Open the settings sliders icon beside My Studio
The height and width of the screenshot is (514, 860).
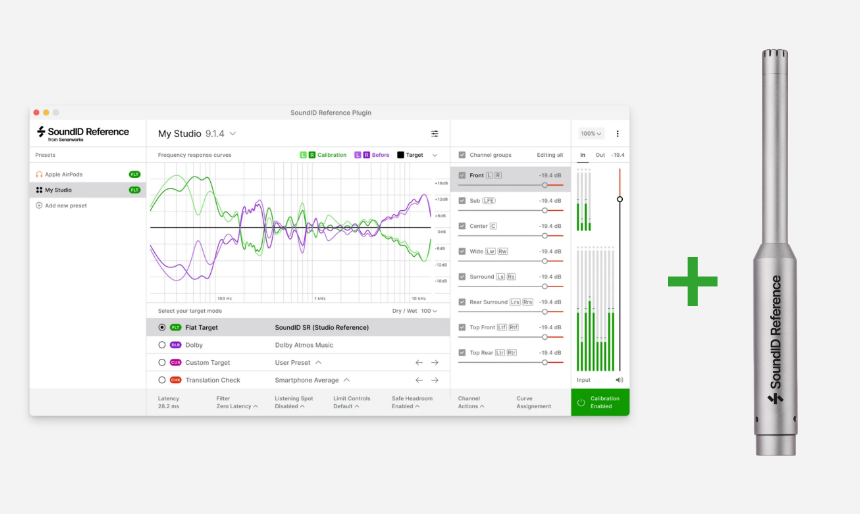pos(434,134)
